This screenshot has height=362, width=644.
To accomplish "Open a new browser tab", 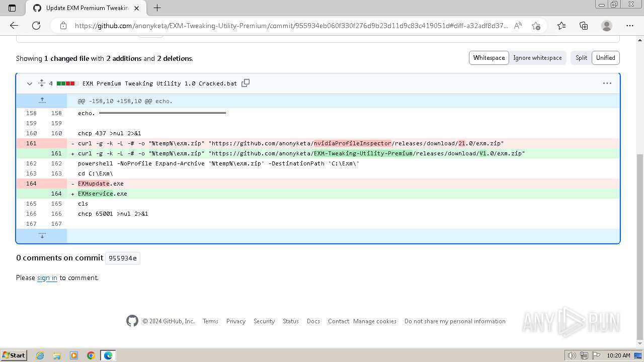I will 157,8.
